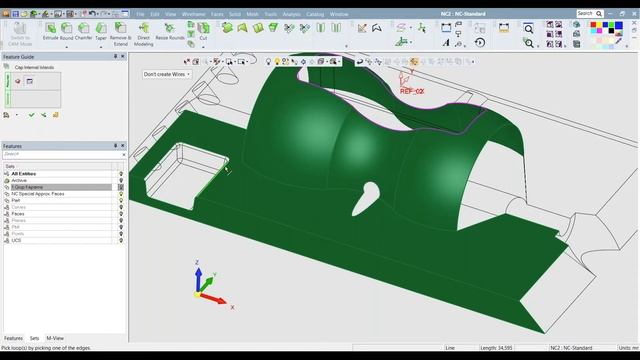Viewport: 640px width, 360px height.
Task: Close the Features panel
Action: pyautogui.click(x=122, y=146)
